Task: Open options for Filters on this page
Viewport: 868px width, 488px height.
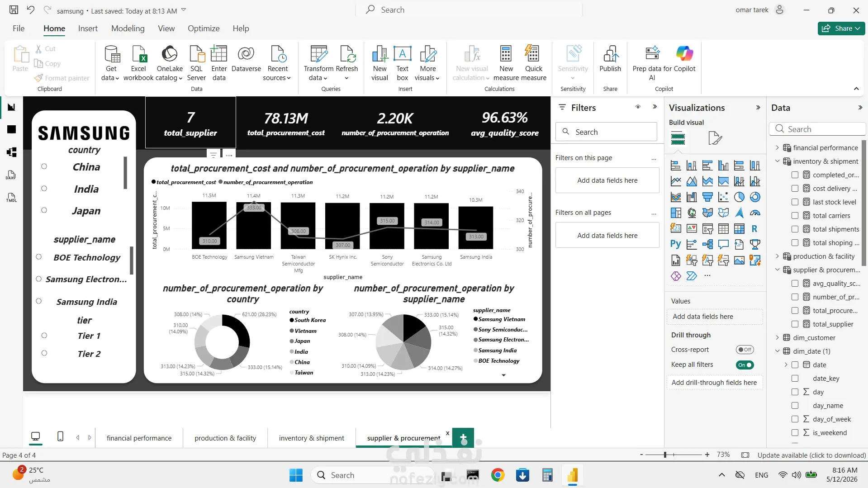Action: pyautogui.click(x=654, y=158)
